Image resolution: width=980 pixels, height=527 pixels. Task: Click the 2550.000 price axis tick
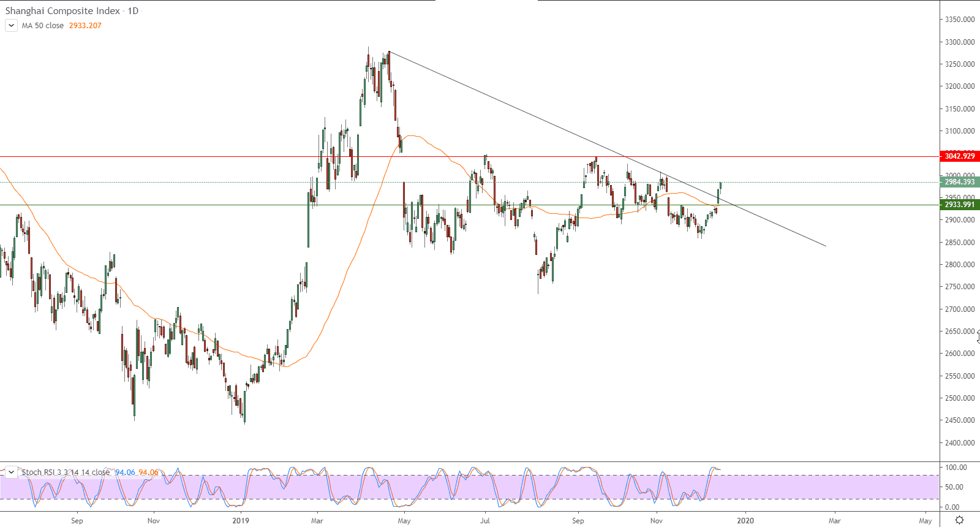pos(960,376)
